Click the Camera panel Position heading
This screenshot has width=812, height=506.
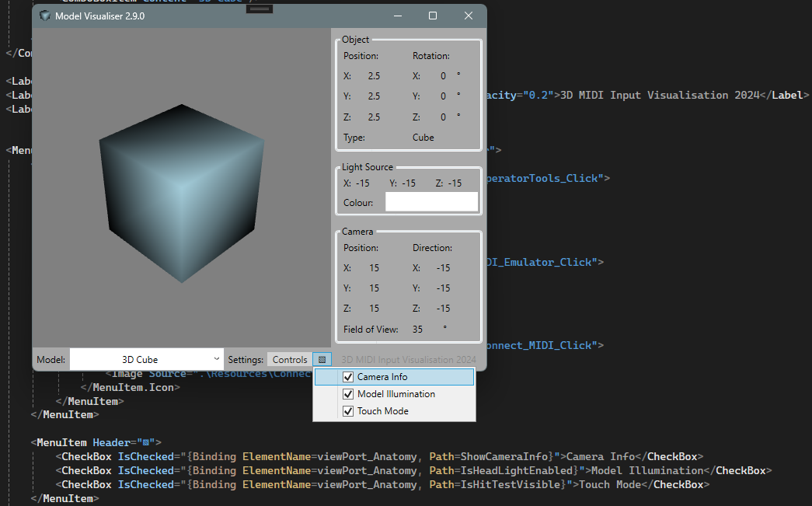[x=361, y=247]
